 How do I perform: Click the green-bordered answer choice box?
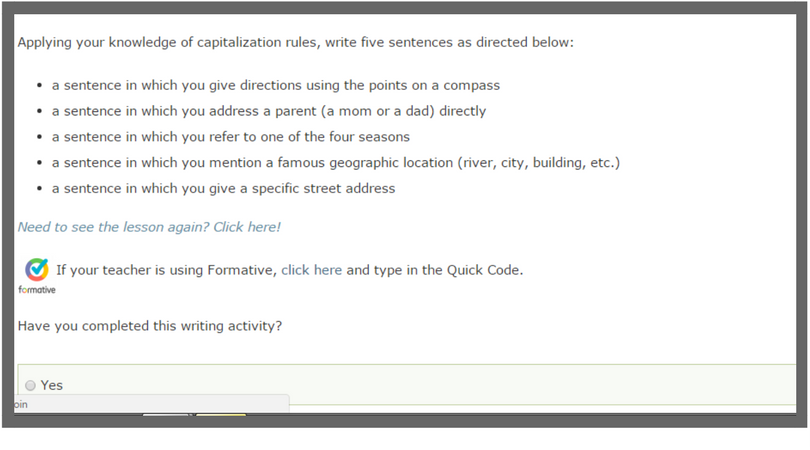407,384
